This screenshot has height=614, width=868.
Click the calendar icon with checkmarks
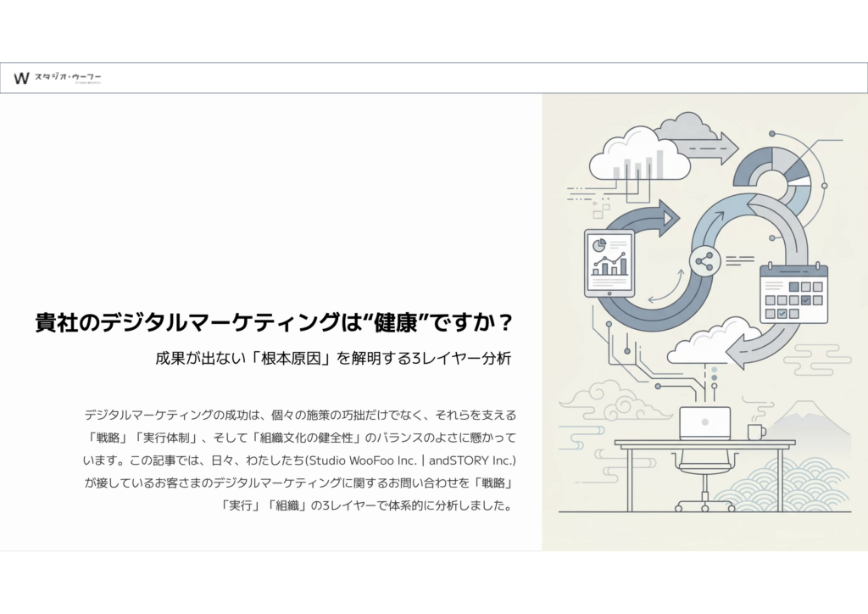click(793, 293)
